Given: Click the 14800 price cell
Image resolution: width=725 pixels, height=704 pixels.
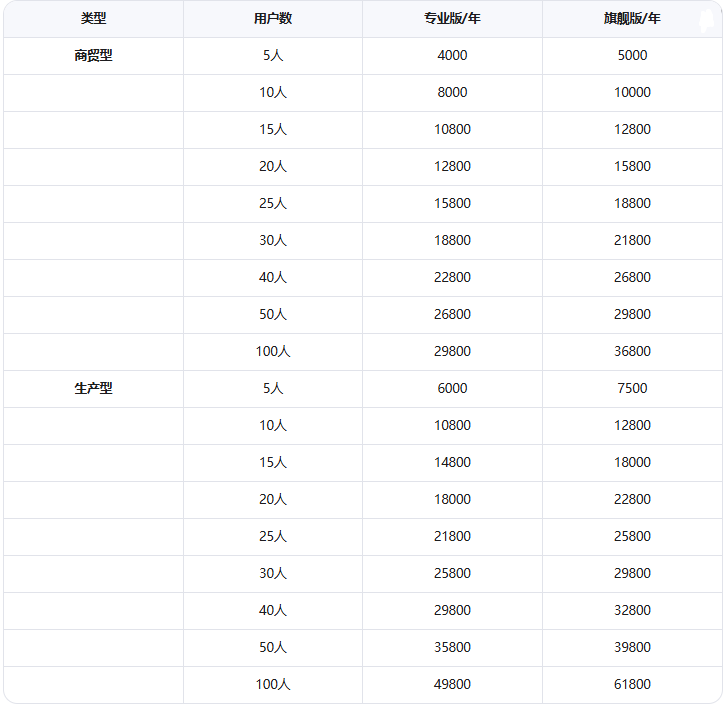Looking at the screenshot, I should tap(452, 462).
